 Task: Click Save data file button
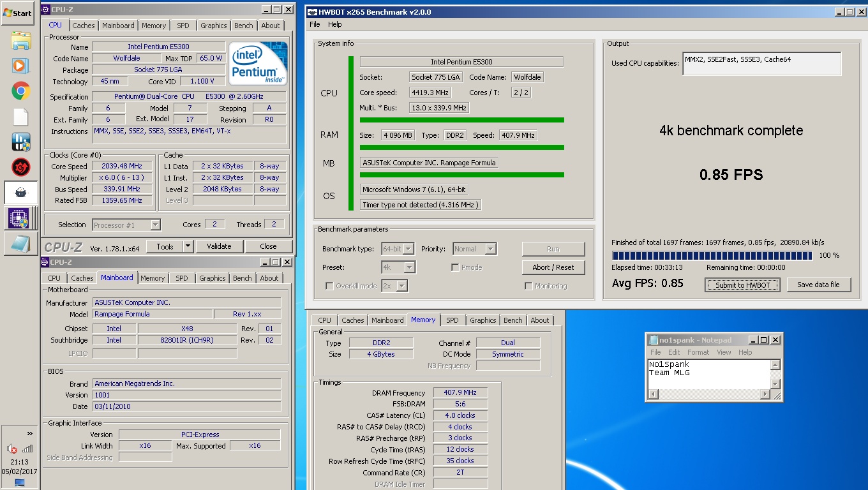point(818,285)
